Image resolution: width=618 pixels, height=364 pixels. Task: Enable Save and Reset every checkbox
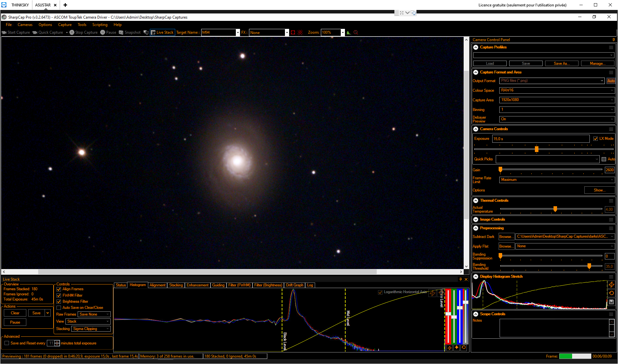click(x=7, y=343)
